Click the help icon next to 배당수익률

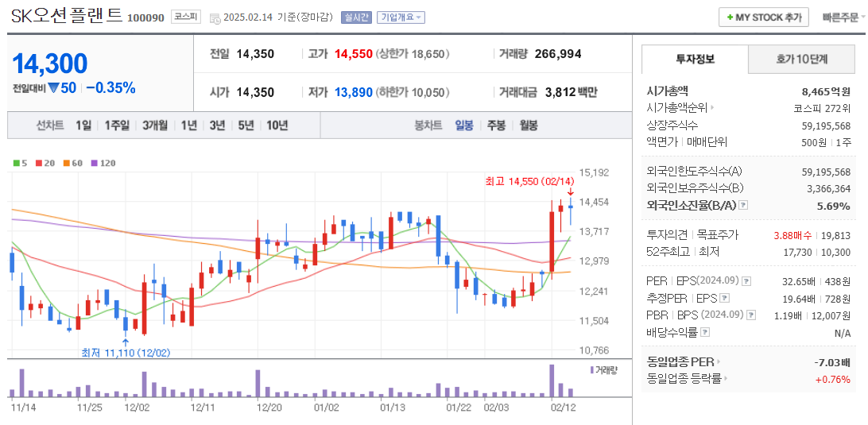click(705, 333)
